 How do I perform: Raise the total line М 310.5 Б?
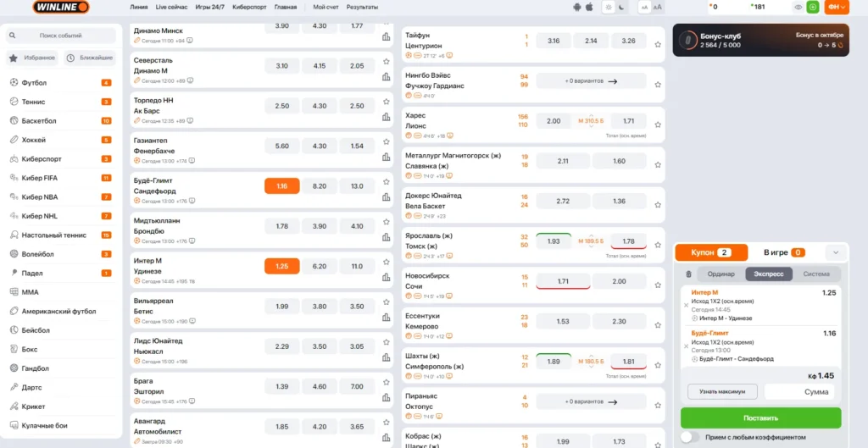(591, 115)
